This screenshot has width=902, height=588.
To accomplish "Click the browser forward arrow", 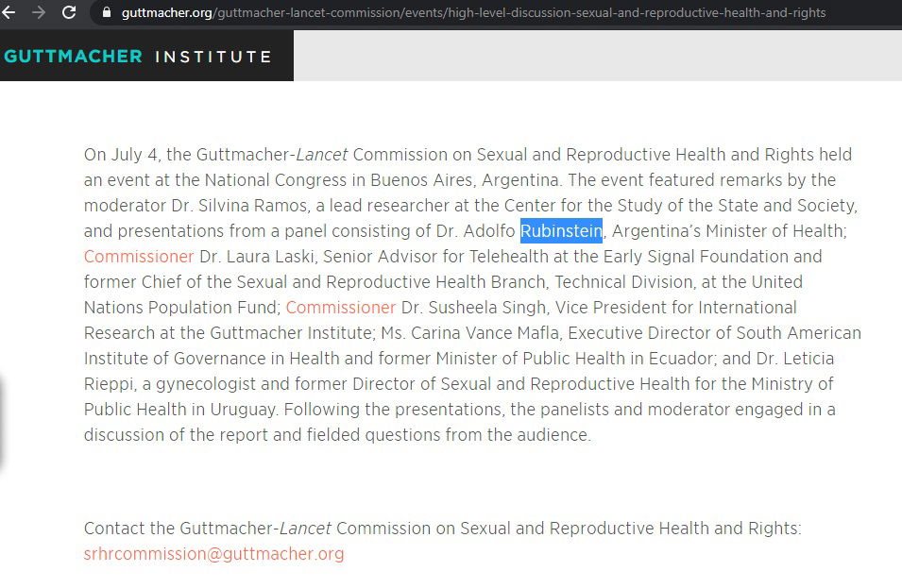I will (x=39, y=12).
